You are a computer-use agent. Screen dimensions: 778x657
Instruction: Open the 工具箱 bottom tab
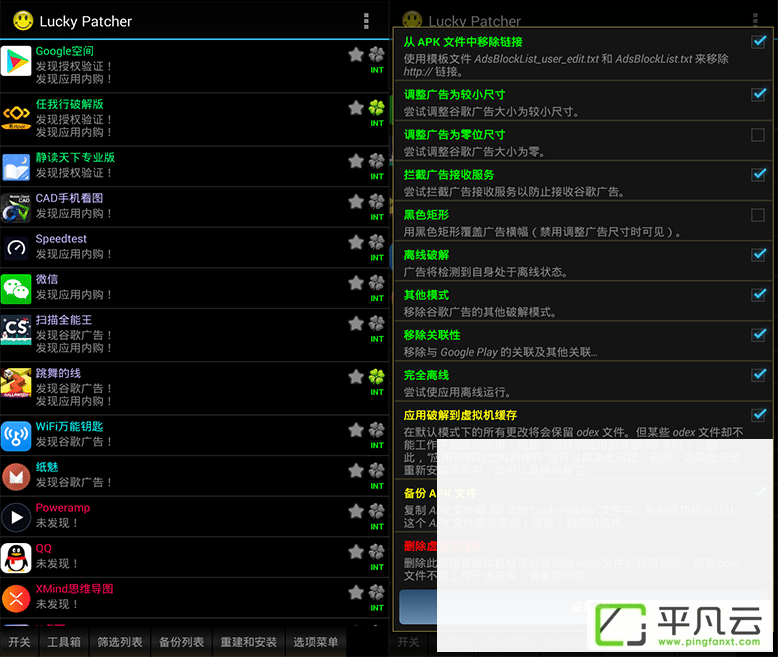[64, 642]
